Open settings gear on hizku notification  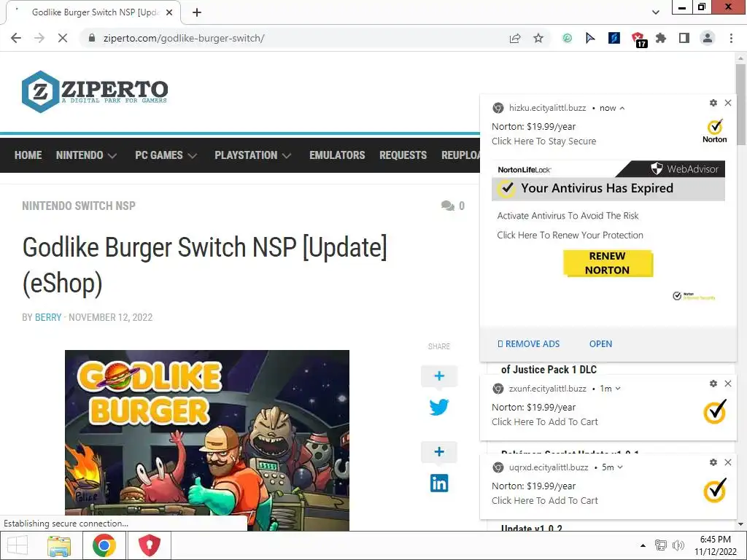[713, 103]
